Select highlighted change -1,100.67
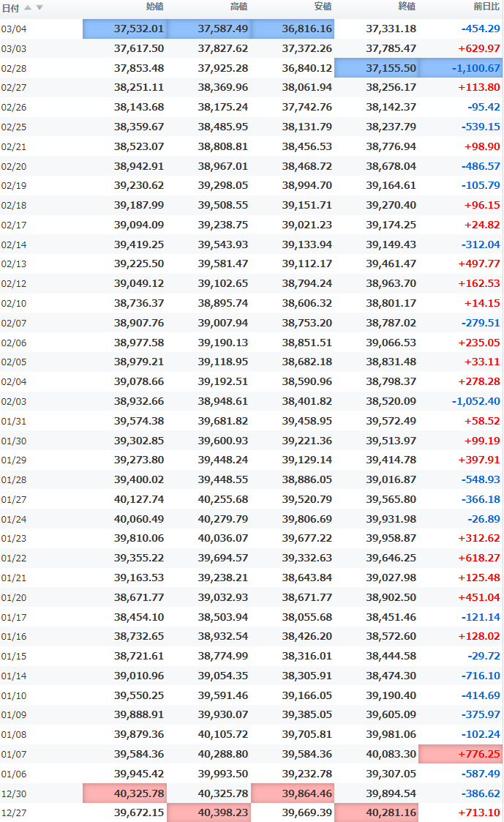Image resolution: width=504 pixels, height=822 pixels. tap(461, 68)
